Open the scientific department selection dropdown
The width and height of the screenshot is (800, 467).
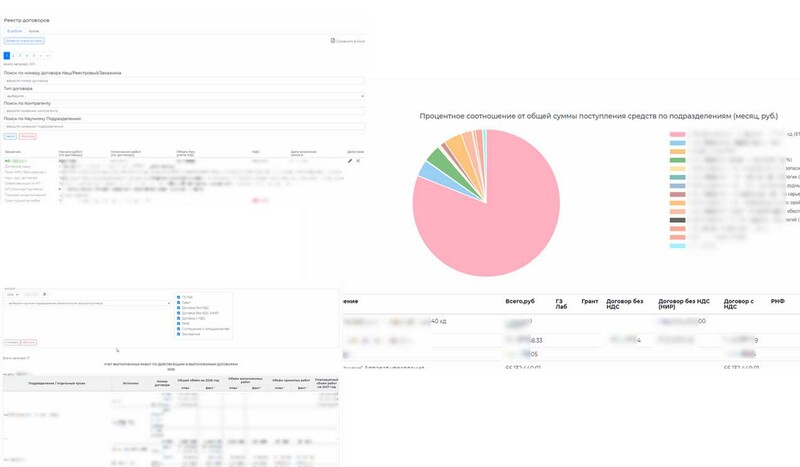point(89,303)
